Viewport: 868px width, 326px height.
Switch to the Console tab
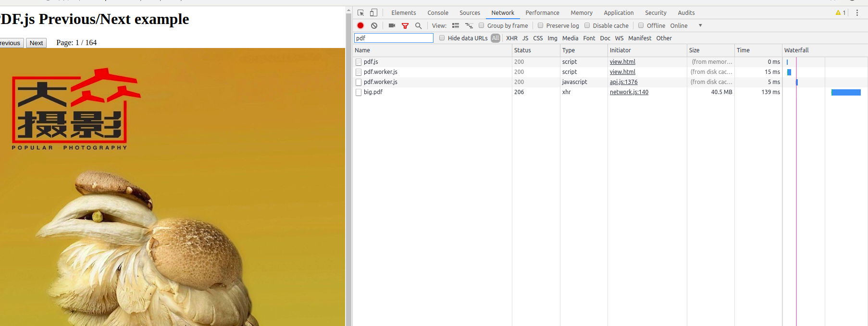[438, 13]
